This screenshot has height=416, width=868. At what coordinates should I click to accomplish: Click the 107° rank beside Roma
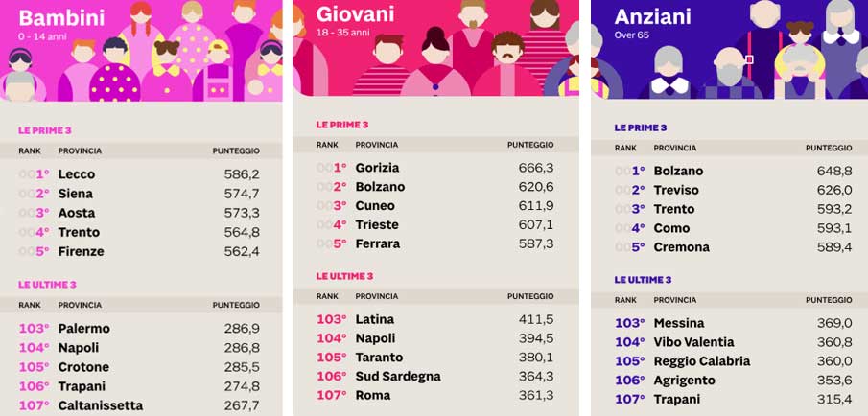(331, 396)
